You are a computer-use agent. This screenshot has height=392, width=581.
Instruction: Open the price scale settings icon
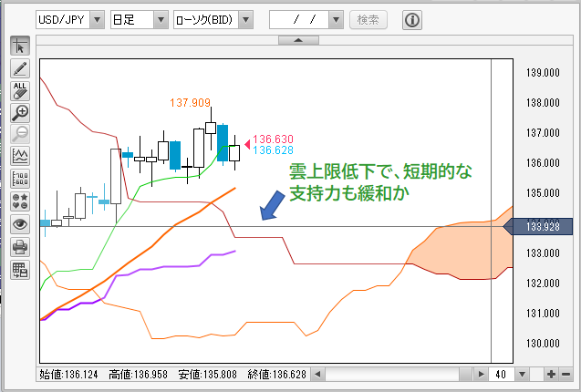click(20, 179)
